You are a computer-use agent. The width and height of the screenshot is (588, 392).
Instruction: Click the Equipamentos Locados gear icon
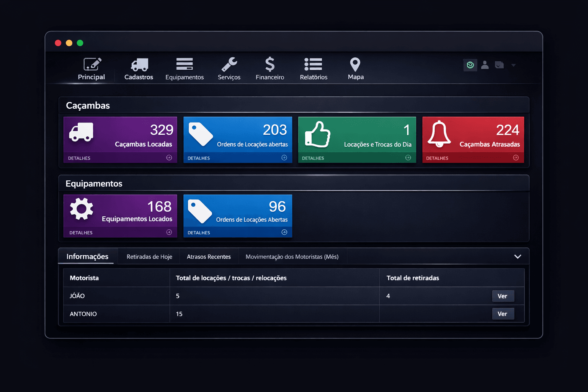pyautogui.click(x=81, y=209)
